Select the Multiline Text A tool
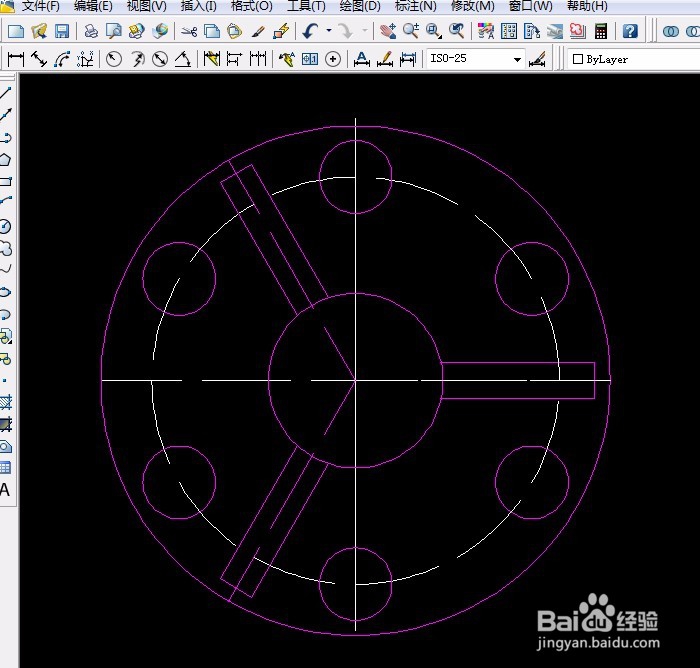The image size is (700, 668). click(x=5, y=490)
